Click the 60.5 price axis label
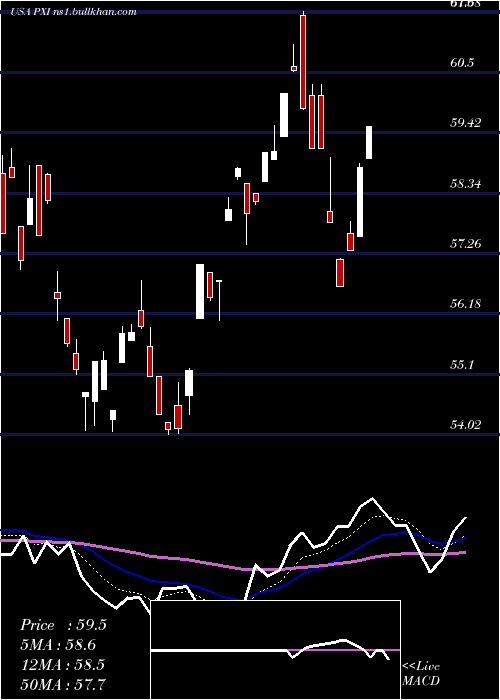This screenshot has height=700, width=500. point(462,62)
